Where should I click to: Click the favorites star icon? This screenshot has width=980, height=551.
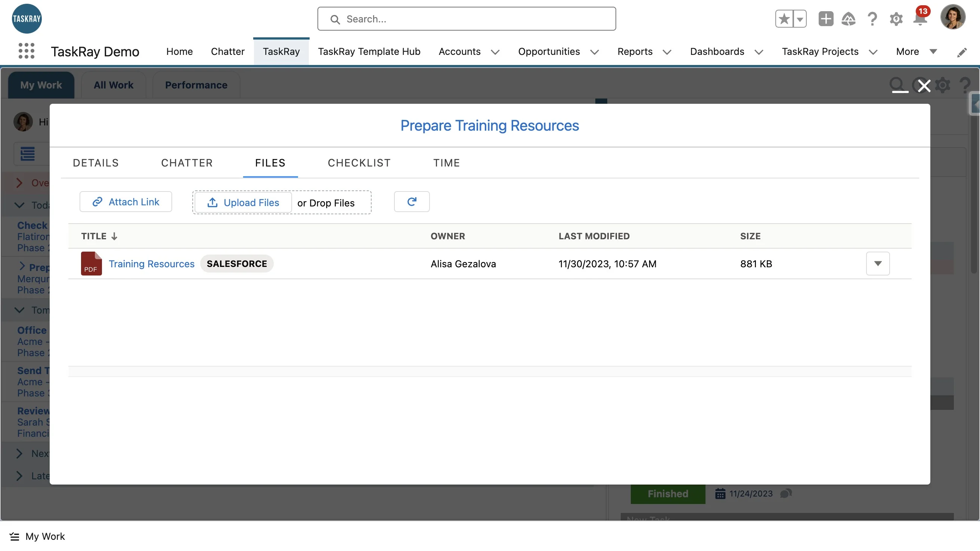coord(784,19)
